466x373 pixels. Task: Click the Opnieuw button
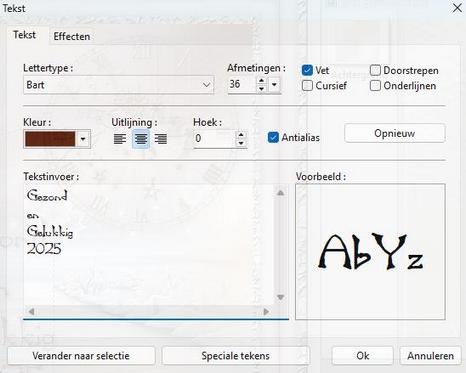(395, 133)
